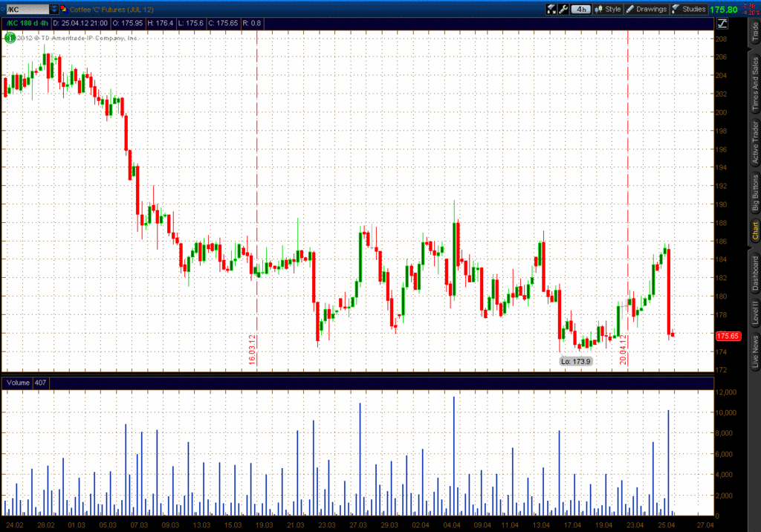Switch to the Times And Sales side tab
This screenshot has width=761, height=532.
pyautogui.click(x=755, y=83)
